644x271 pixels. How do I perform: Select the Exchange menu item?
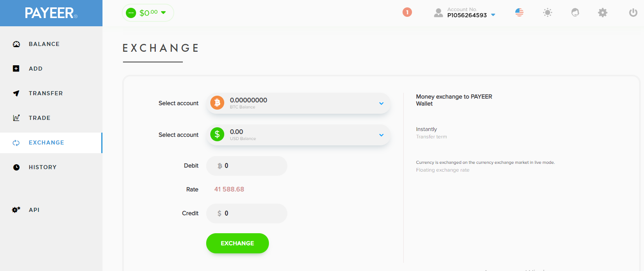(51, 142)
